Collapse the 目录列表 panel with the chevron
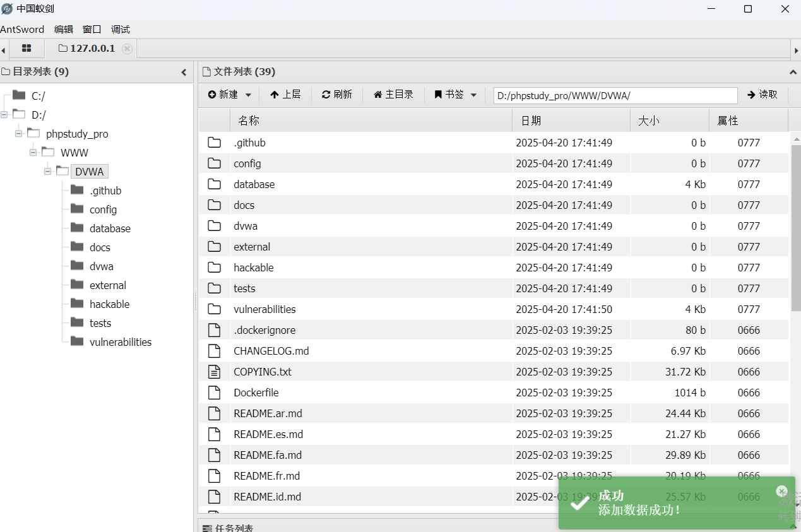Image resolution: width=801 pixels, height=532 pixels. coord(184,73)
